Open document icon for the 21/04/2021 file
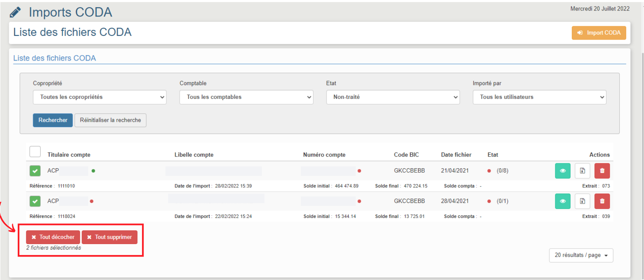This screenshot has width=644, height=280. point(582,171)
